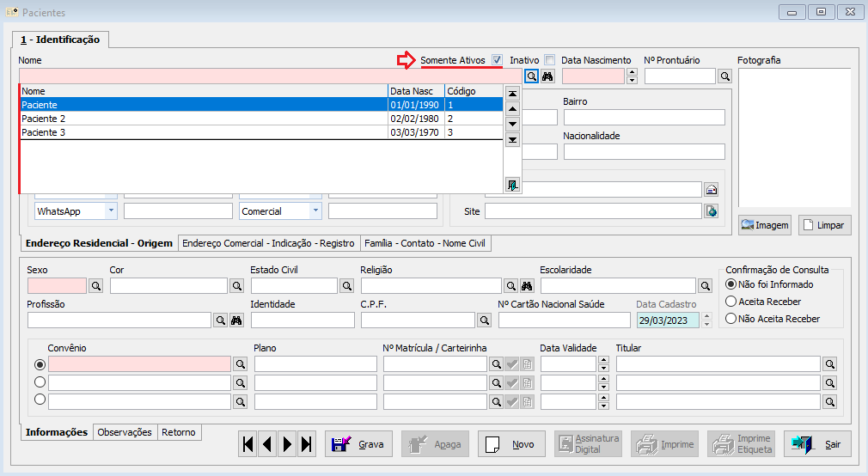Image resolution: width=868 pixels, height=476 pixels.
Task: Search Estado Civil with magnifier icon
Action: point(347,285)
